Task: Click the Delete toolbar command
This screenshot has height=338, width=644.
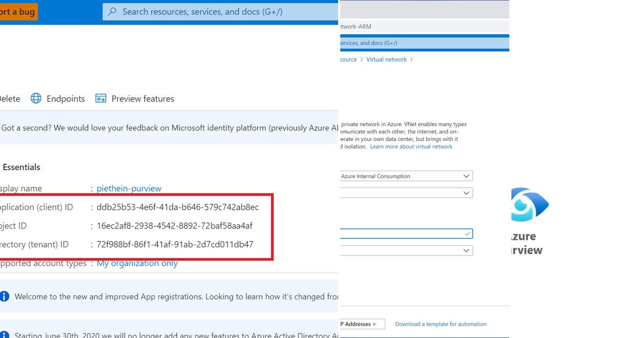Action: (x=9, y=99)
